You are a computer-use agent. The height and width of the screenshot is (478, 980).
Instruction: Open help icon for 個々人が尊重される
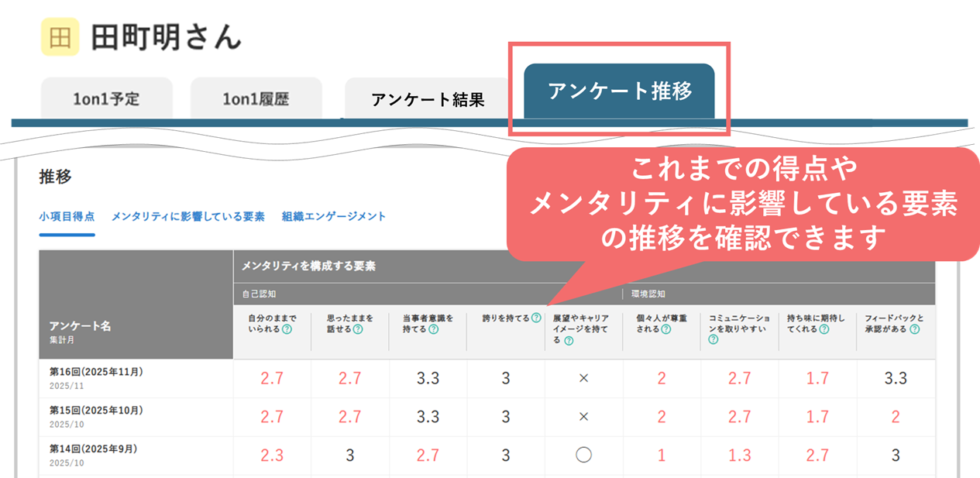point(665,329)
